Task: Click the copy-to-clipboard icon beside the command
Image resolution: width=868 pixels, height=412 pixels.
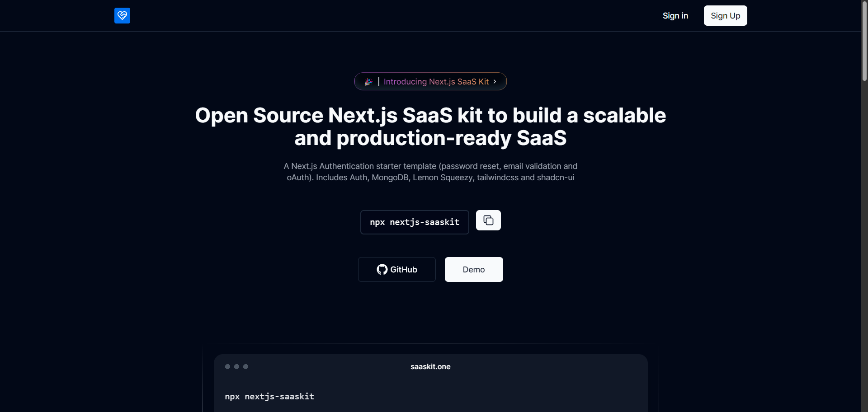Action: click(488, 220)
